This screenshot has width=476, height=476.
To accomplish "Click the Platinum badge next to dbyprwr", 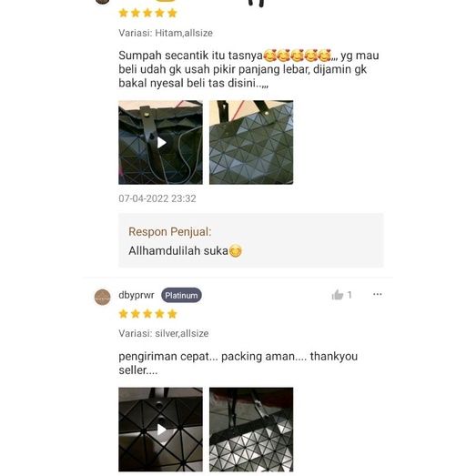I will pos(181,295).
